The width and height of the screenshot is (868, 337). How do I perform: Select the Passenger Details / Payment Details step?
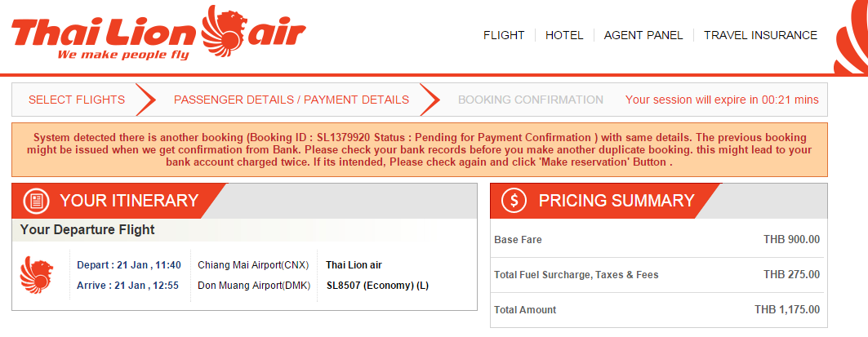pyautogui.click(x=292, y=100)
